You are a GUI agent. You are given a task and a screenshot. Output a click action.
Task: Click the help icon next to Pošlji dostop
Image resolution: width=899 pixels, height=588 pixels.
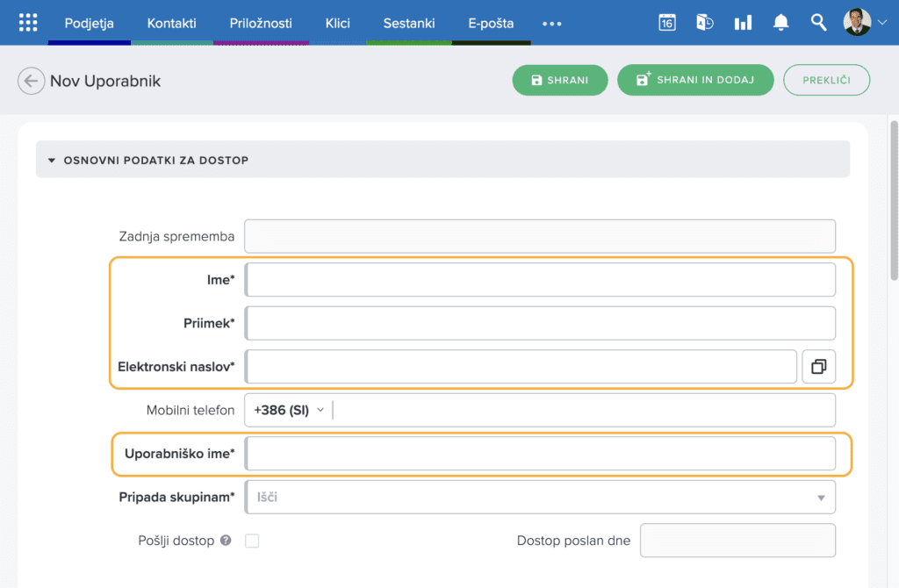[226, 541]
